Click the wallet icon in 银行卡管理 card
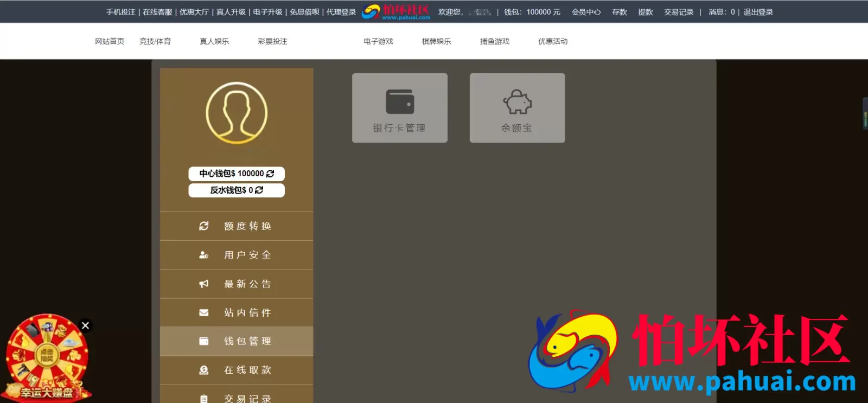 click(x=400, y=101)
